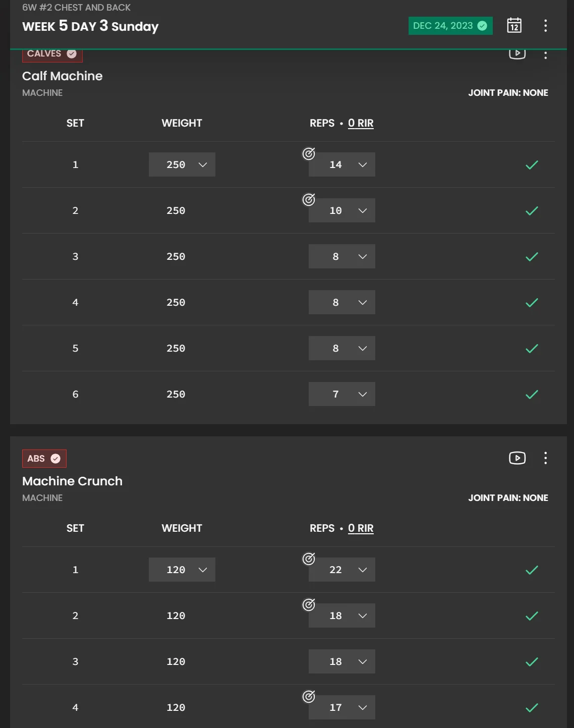Image resolution: width=574 pixels, height=728 pixels.
Task: Click target icon on Machine Crunch set 4
Action: click(x=309, y=697)
